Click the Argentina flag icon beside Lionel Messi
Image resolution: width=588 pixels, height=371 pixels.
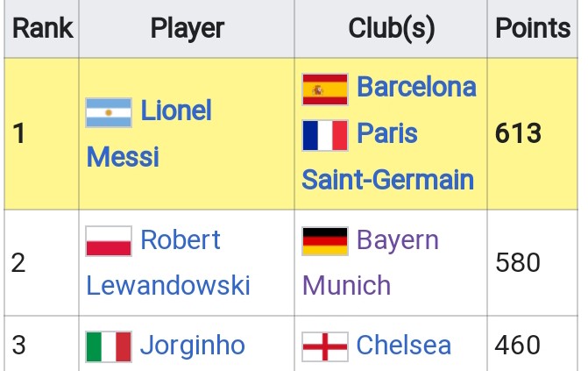109,112
